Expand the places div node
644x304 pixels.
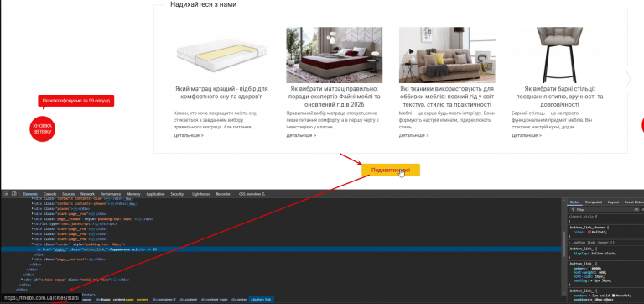pyautogui.click(x=33, y=208)
